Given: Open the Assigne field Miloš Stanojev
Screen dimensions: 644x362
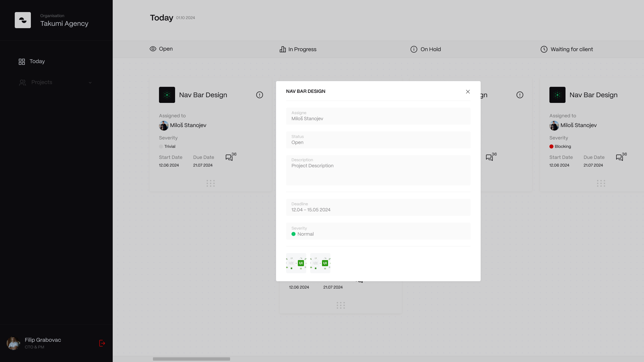Looking at the screenshot, I should click(x=378, y=116).
